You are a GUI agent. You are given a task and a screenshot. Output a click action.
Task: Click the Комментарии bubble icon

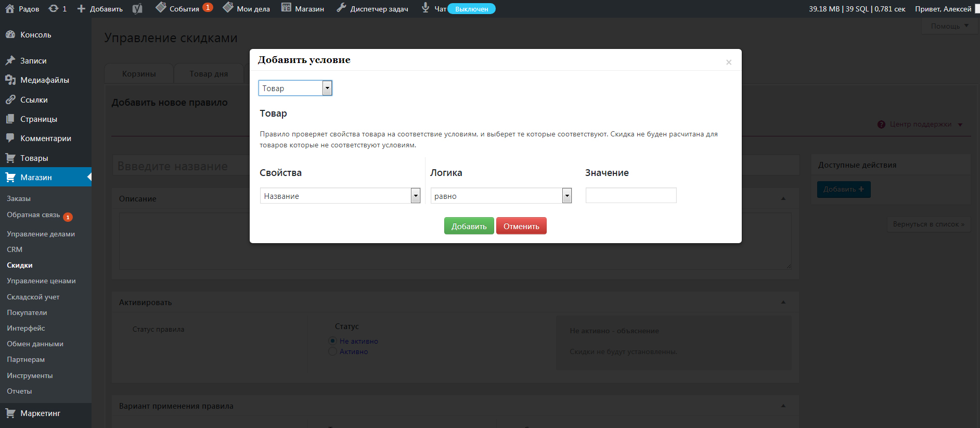click(x=10, y=138)
